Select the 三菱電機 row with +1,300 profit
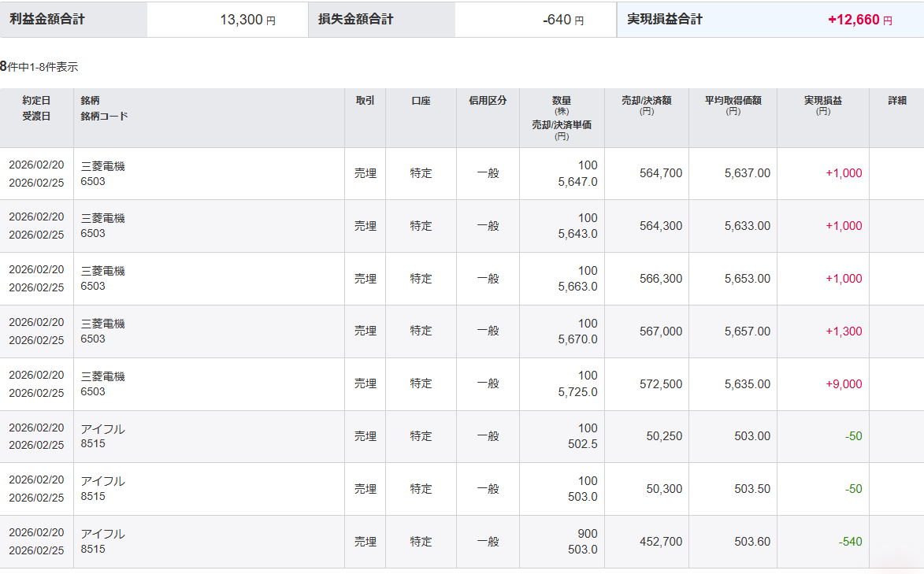Image resolution: width=924 pixels, height=574 pixels. coord(462,331)
